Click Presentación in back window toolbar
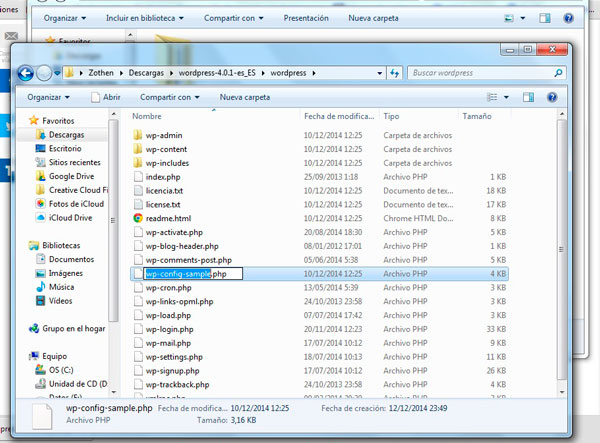 click(x=306, y=18)
